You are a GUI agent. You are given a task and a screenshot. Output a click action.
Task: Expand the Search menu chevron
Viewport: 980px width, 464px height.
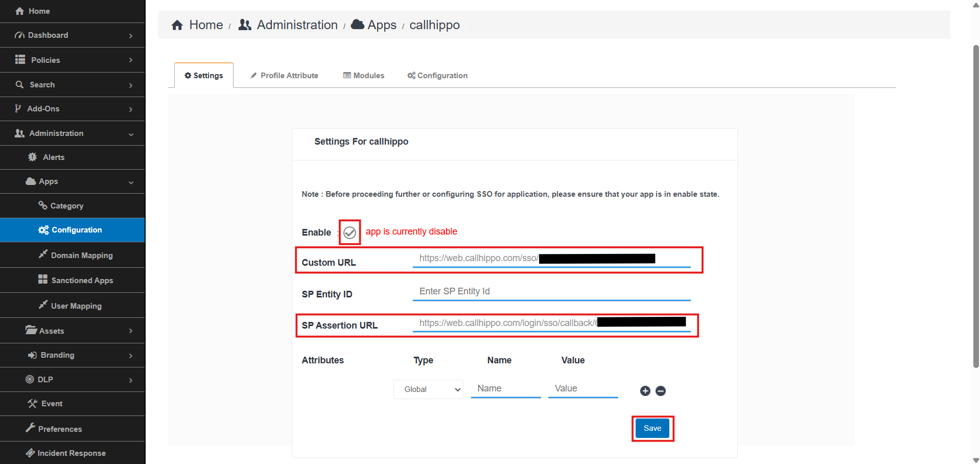coord(131,85)
